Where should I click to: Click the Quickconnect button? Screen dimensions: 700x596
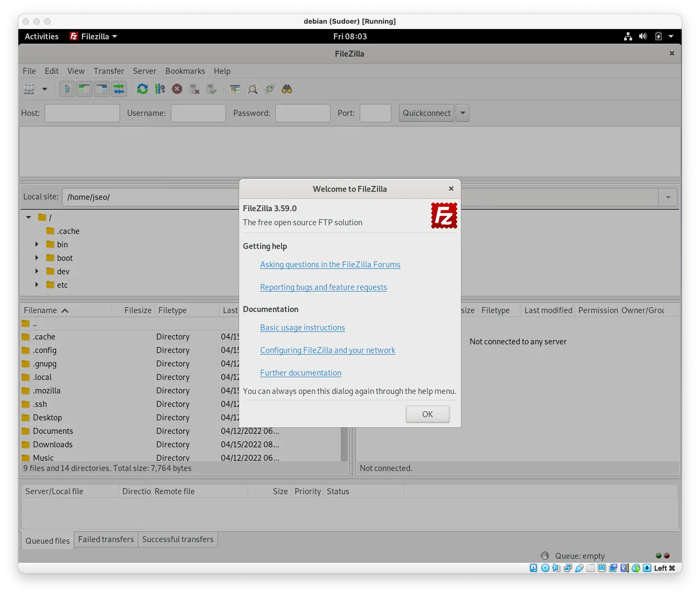pyautogui.click(x=426, y=113)
